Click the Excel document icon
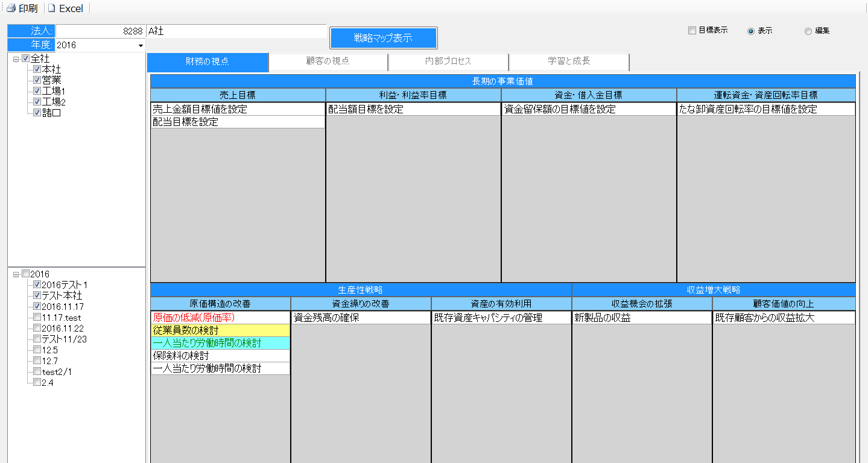This screenshot has height=463, width=868. (52, 8)
